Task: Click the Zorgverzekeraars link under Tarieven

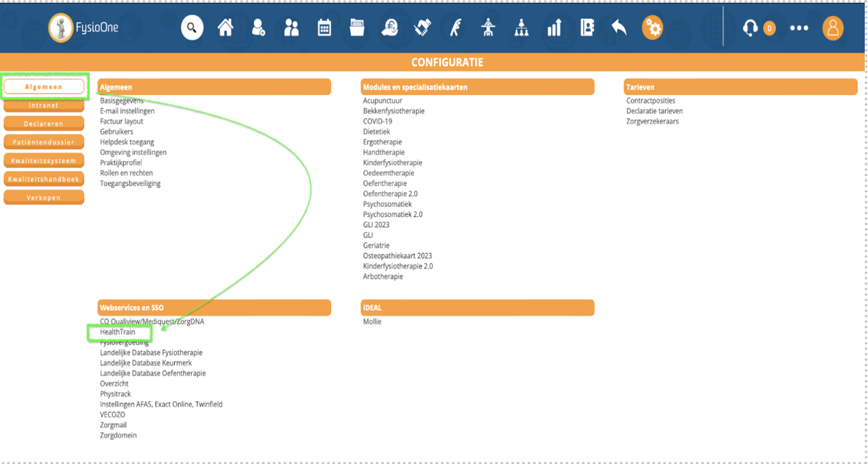Action: click(652, 121)
